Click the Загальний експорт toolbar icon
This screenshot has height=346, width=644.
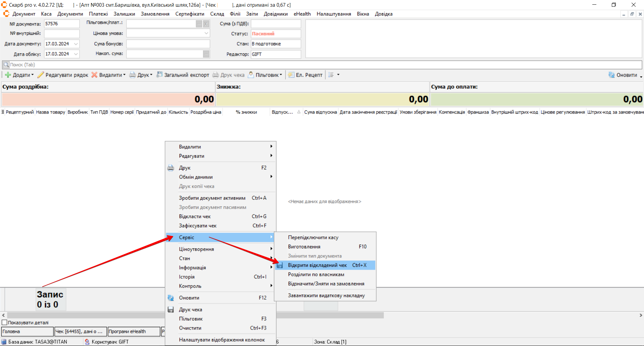(159, 75)
